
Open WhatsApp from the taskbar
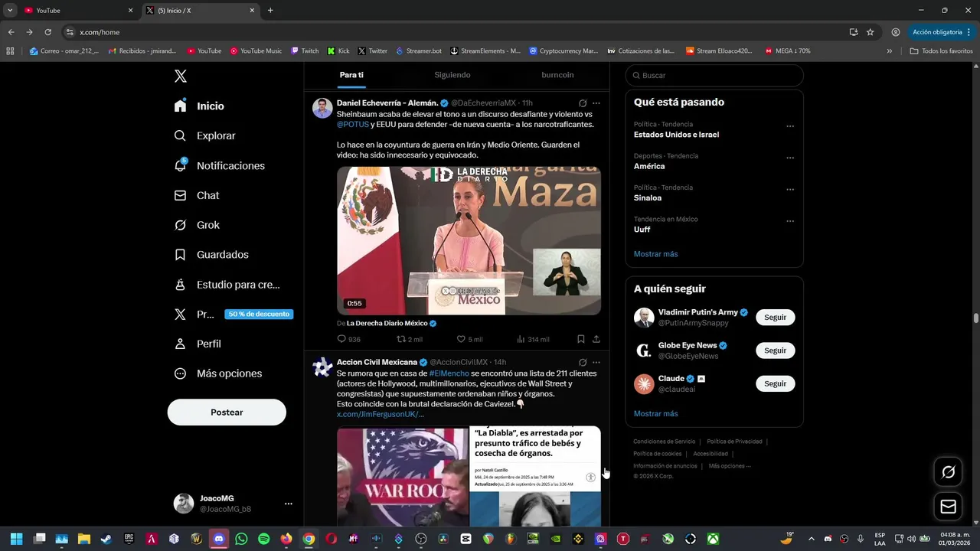click(241, 539)
